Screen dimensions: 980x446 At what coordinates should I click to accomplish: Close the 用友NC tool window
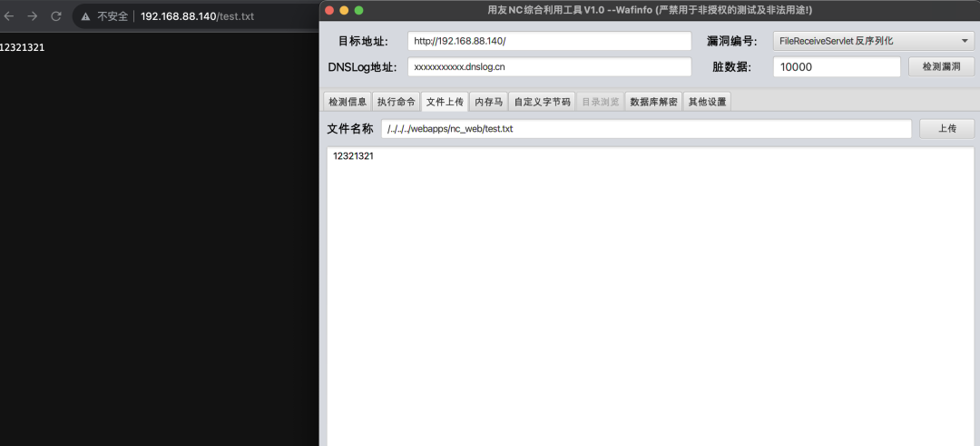pyautogui.click(x=328, y=10)
